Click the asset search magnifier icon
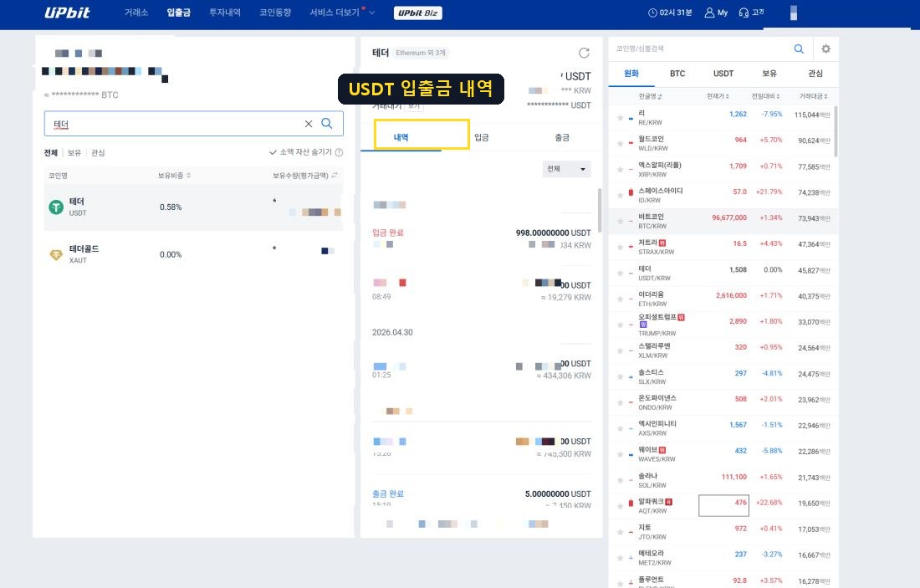The height and width of the screenshot is (588, 920). pyautogui.click(x=327, y=123)
